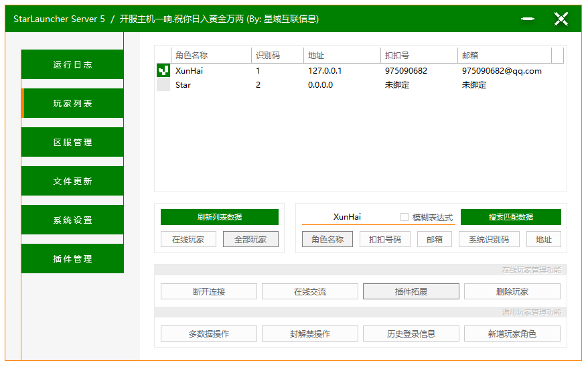
Task: Select 邮箱 as search field
Action: [x=434, y=239]
